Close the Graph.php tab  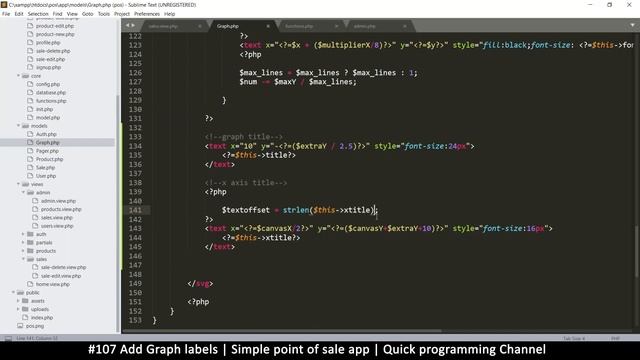268,26
